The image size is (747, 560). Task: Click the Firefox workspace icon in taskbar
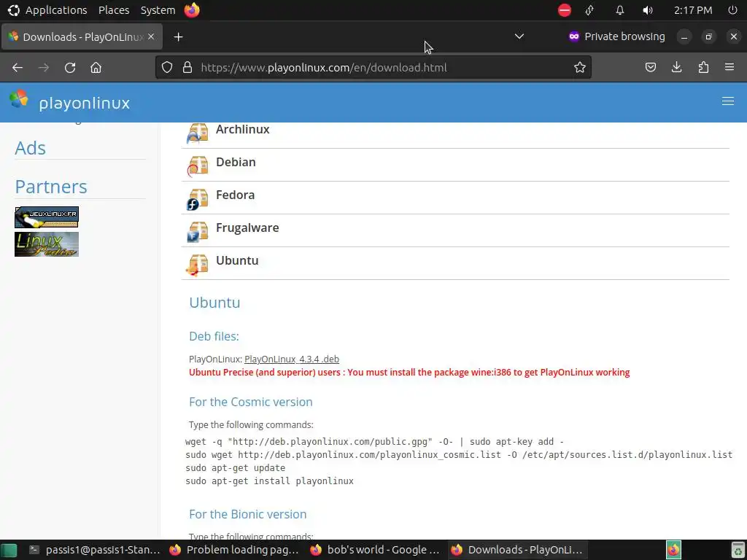pyautogui.click(x=673, y=551)
